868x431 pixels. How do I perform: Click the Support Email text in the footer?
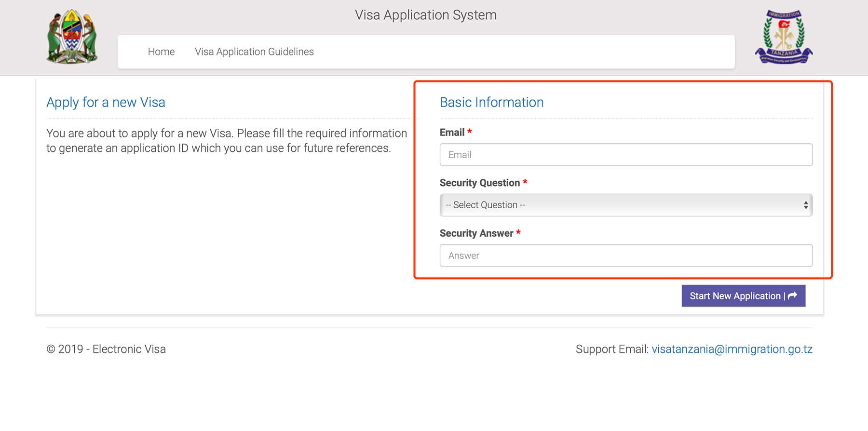pyautogui.click(x=611, y=349)
